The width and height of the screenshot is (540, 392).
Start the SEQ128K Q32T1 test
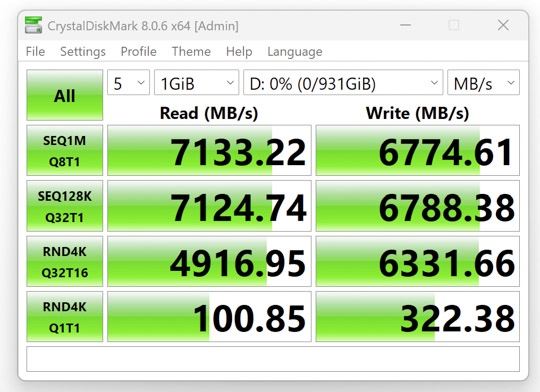65,206
